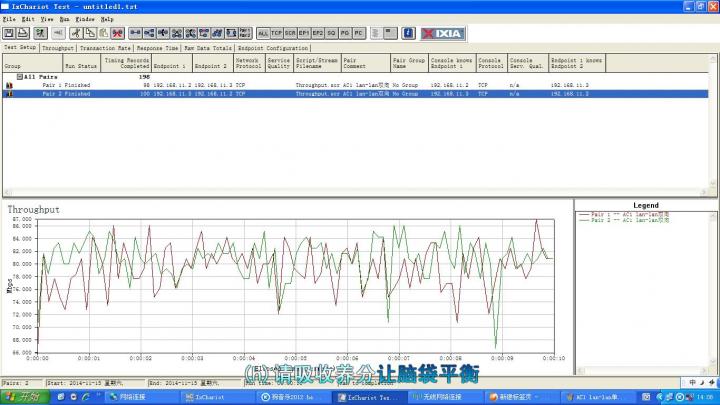Switch to the Transaction Rate tab

point(105,48)
